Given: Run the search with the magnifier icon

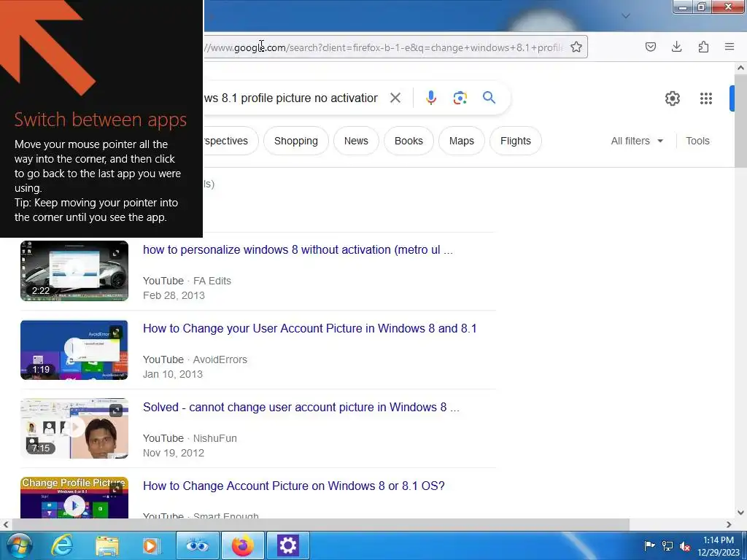Looking at the screenshot, I should coord(489,98).
